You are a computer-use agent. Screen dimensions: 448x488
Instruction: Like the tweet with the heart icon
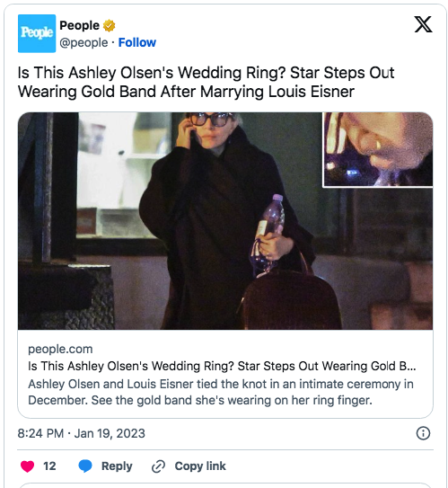27,466
